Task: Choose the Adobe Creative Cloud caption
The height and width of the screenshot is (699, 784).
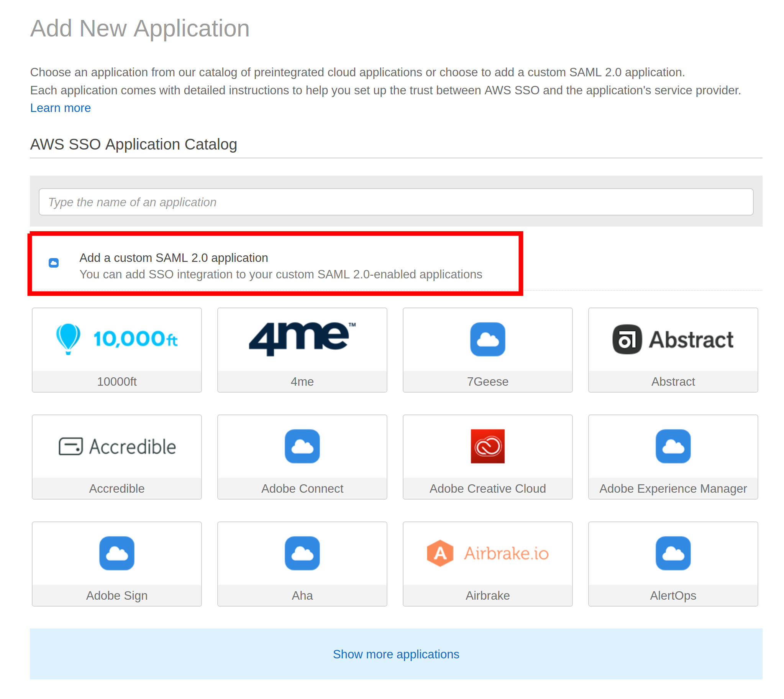Action: pos(487,488)
